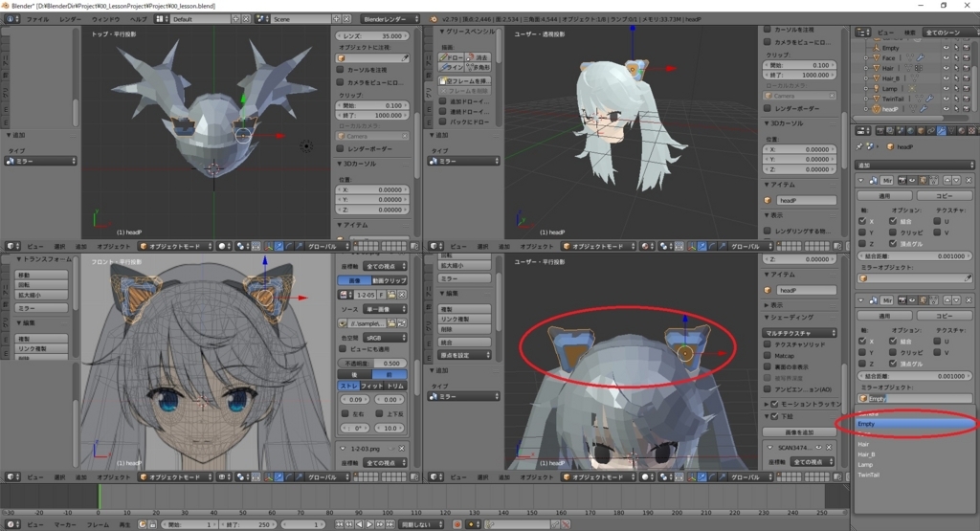Open the レンダー menu in the top bar
Viewport: 980px width, 531px height.
(70, 19)
